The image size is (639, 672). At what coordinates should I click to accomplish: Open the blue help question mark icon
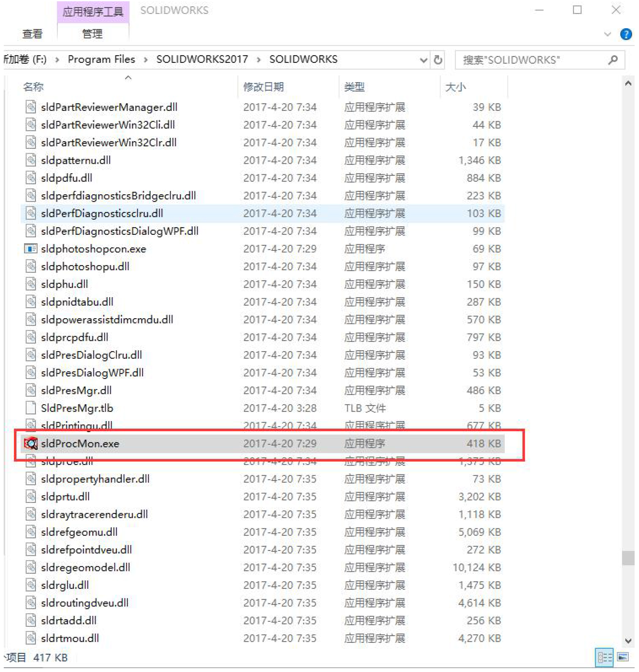[626, 34]
